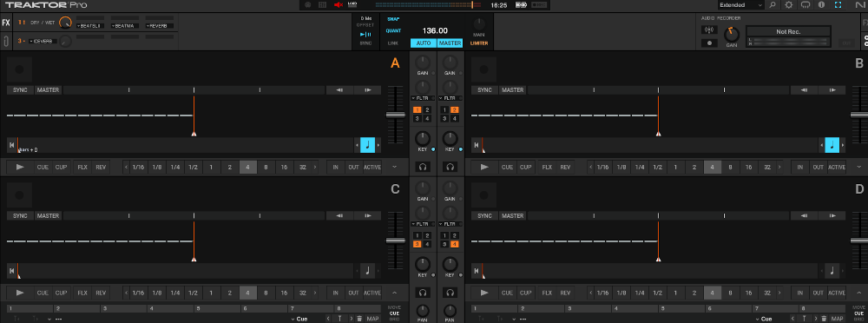This screenshot has height=323, width=868.
Task: Click Deck A tempo bend up arrow
Action: [367, 89]
